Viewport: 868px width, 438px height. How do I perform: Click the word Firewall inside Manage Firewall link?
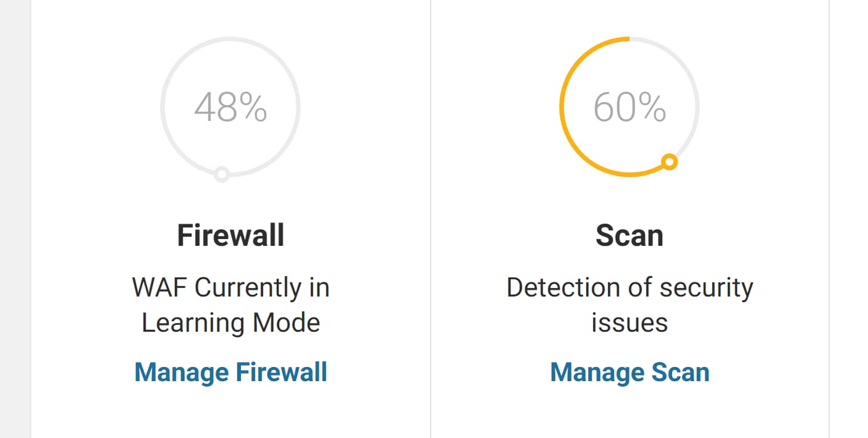point(282,373)
